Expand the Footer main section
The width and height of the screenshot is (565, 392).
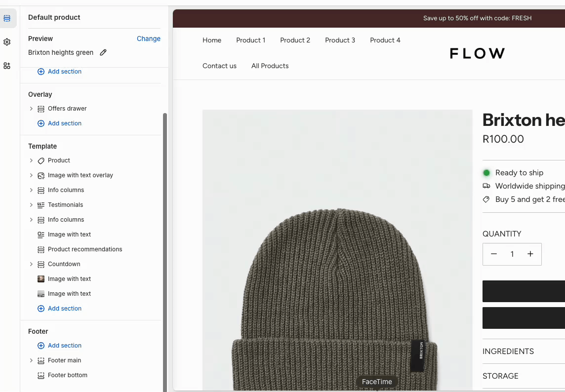click(x=31, y=360)
